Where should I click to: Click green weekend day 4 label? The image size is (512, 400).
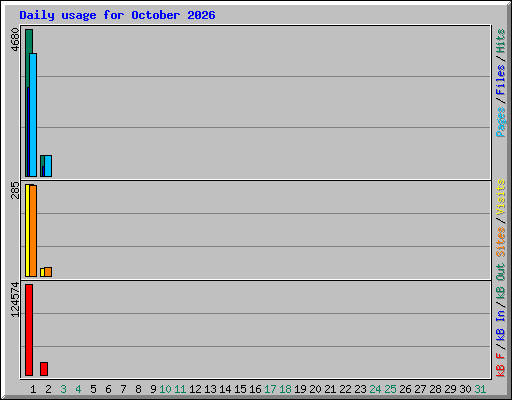pyautogui.click(x=78, y=389)
